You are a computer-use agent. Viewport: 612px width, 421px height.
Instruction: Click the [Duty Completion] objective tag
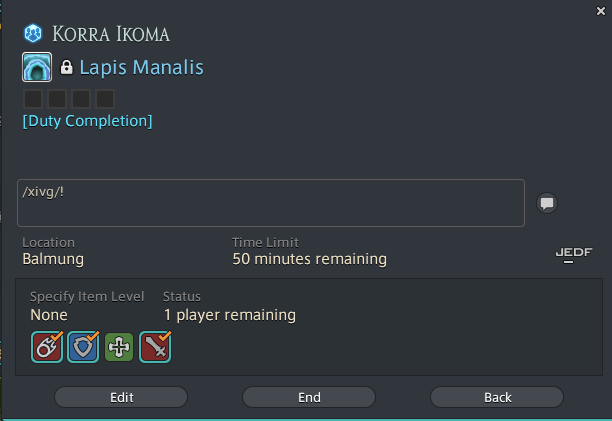(x=87, y=121)
